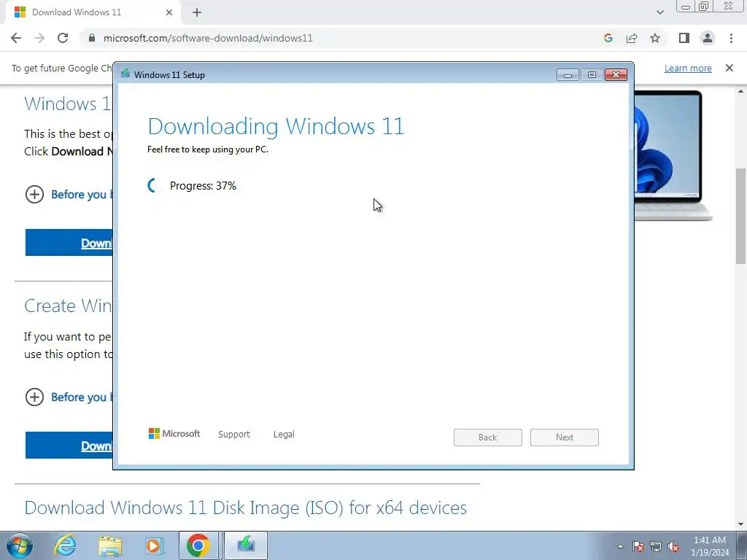Image resolution: width=747 pixels, height=560 pixels.
Task: Click Download button under Create media
Action: pos(69,446)
